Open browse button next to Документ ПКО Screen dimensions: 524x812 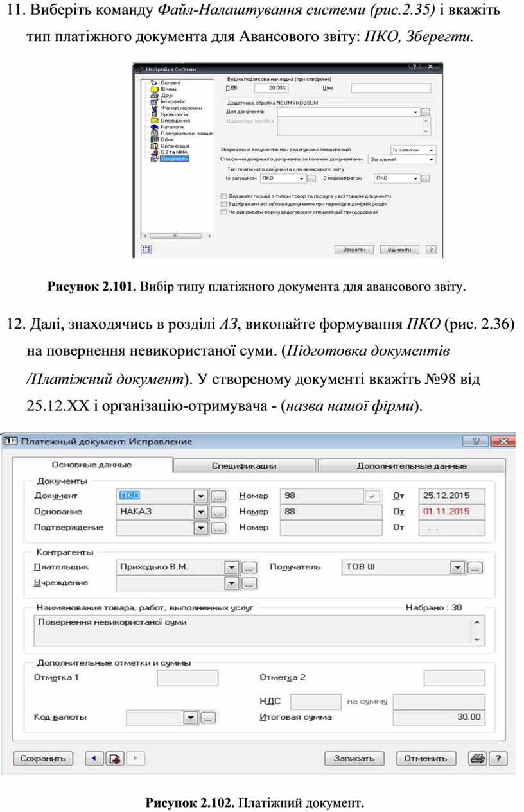point(218,496)
